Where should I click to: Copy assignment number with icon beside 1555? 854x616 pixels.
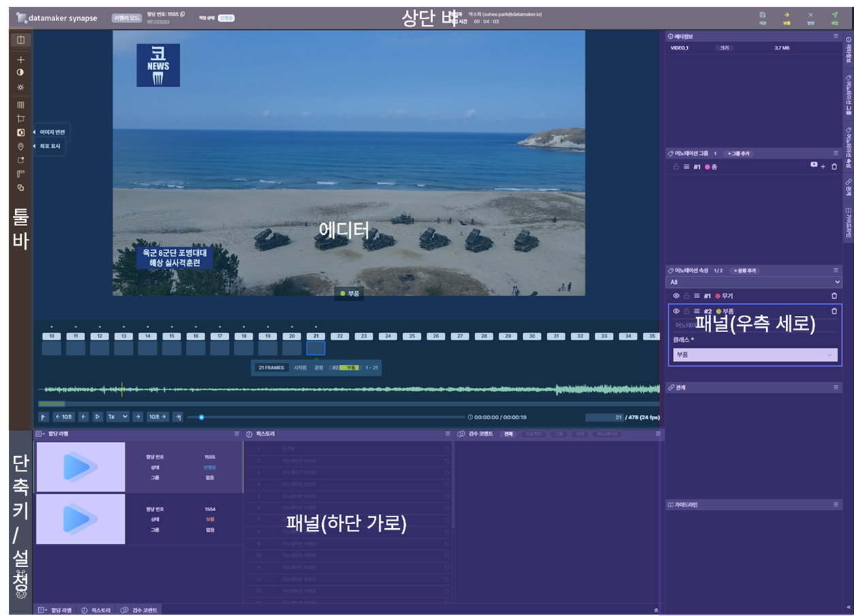coord(183,14)
